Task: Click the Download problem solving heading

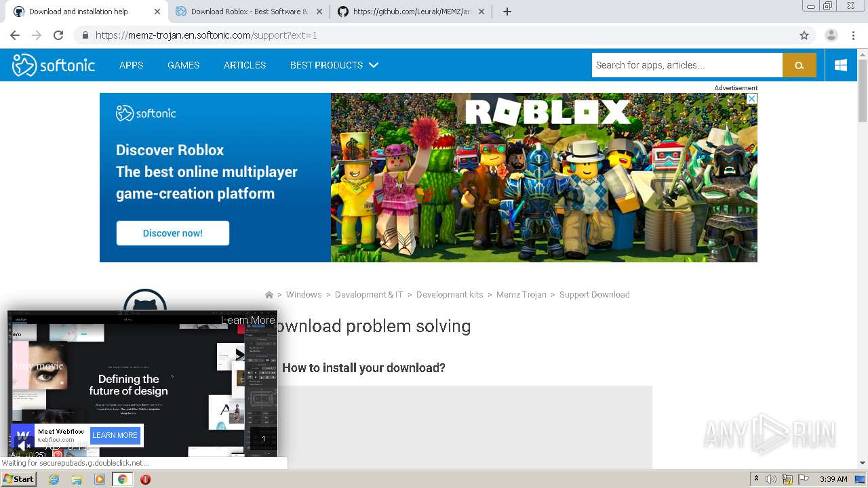Action: 370,326
